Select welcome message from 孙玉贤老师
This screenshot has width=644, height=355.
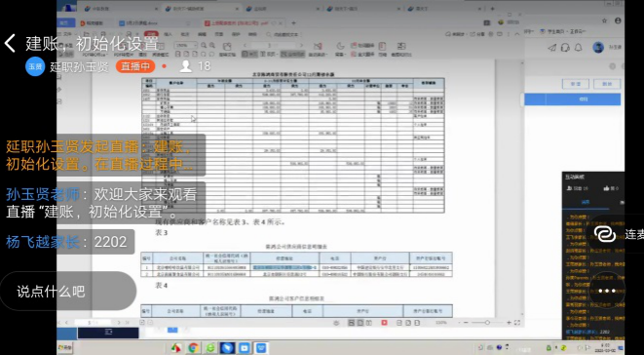click(x=102, y=203)
